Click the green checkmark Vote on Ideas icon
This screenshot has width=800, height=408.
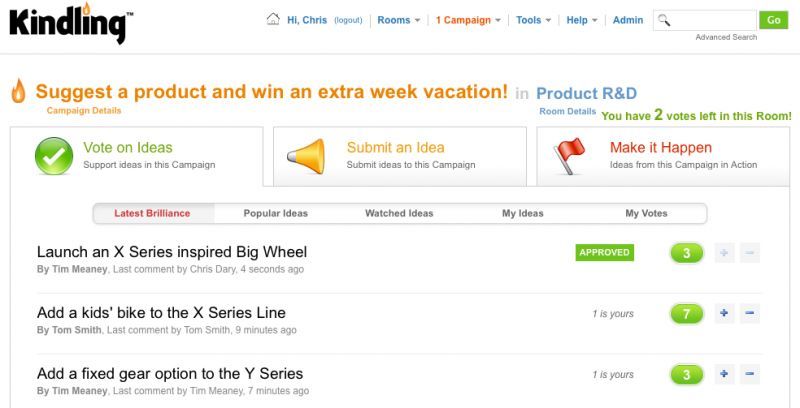(x=54, y=156)
